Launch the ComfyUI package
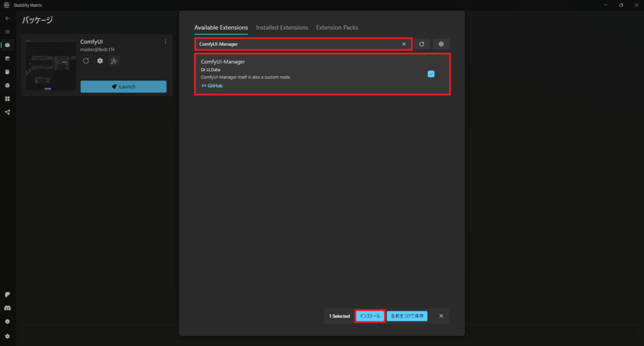Image resolution: width=644 pixels, height=346 pixels. pyautogui.click(x=124, y=87)
